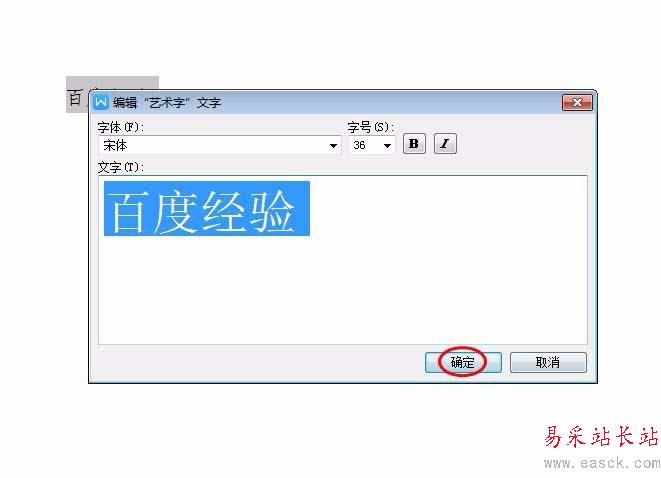This screenshot has width=661, height=478.
Task: Click the 文字(T) label
Action: (121, 167)
